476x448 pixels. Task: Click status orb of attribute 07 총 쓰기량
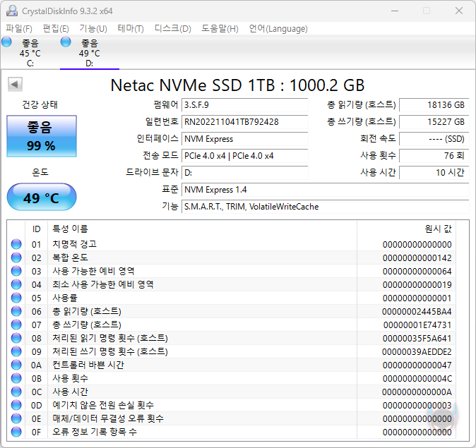[x=16, y=325]
